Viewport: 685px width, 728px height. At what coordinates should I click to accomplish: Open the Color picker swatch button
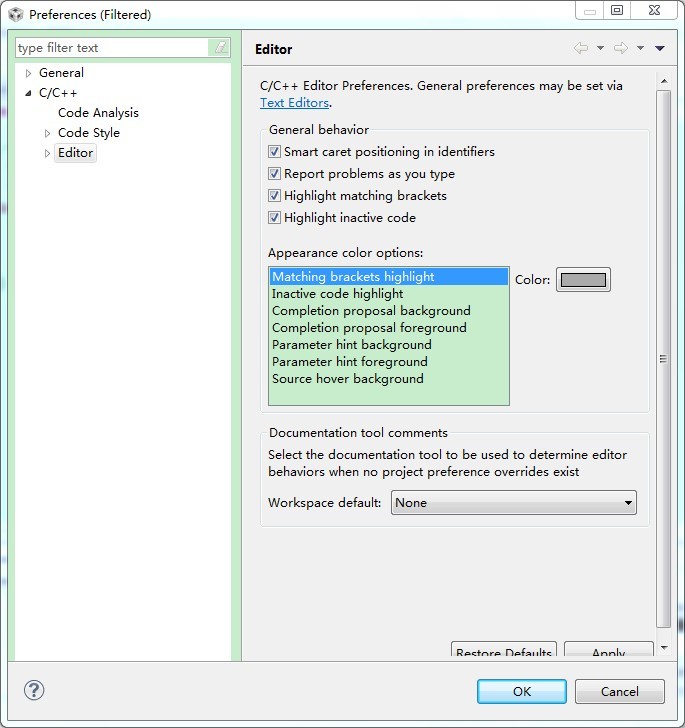[583, 280]
